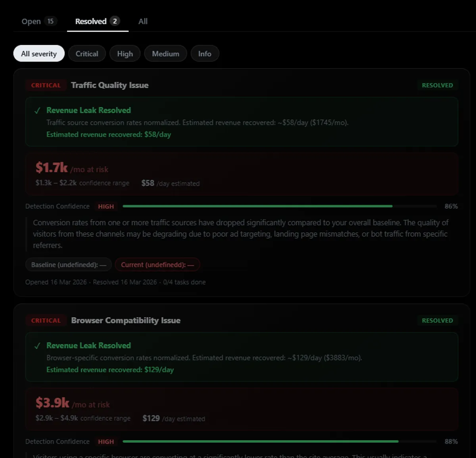Click the RESOLVED badge on Browser Compatibility Issue

437,320
